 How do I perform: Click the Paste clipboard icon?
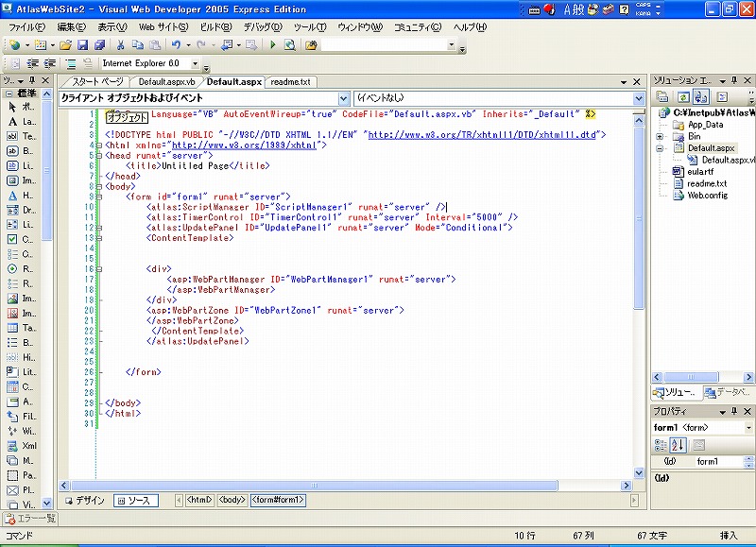[155, 45]
